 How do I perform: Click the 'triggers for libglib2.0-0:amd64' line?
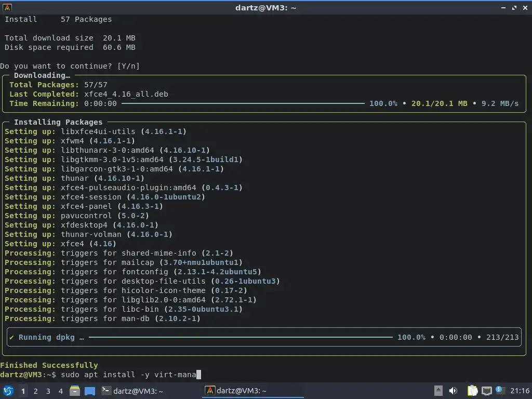click(130, 300)
